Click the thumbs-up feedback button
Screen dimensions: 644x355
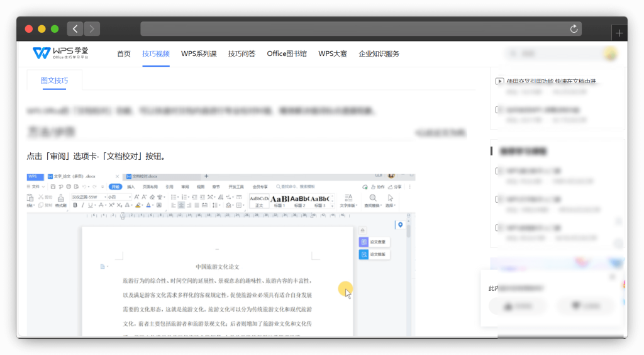[518, 306]
